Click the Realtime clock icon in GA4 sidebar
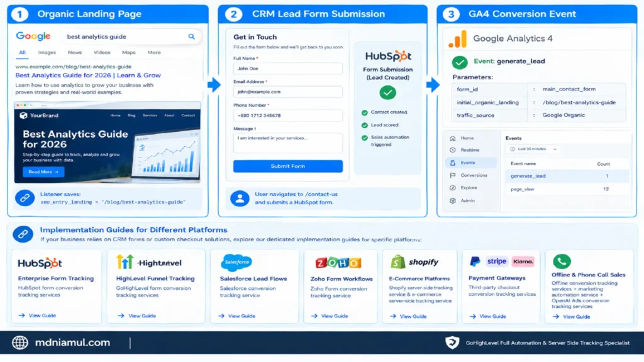Screen dimensions: 644x362 pos(453,150)
